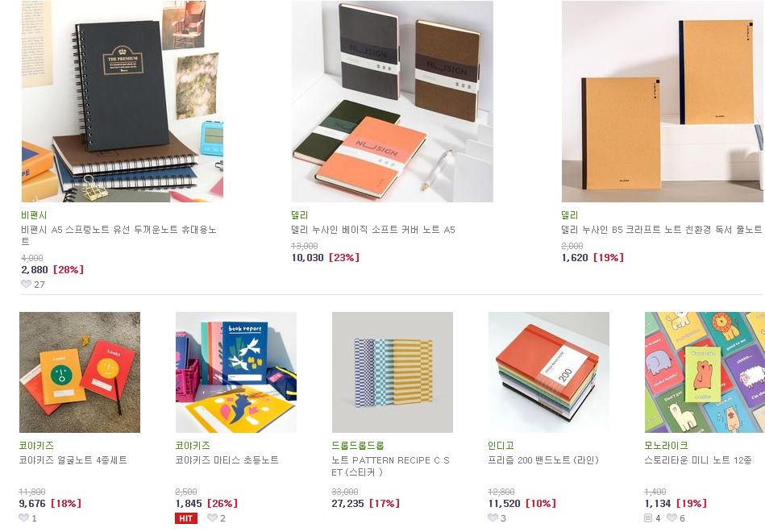Open 델리 누사인 베이직 소프트 커버 노트 A5 title
Viewport: 765px width, 532px height.
[373, 230]
